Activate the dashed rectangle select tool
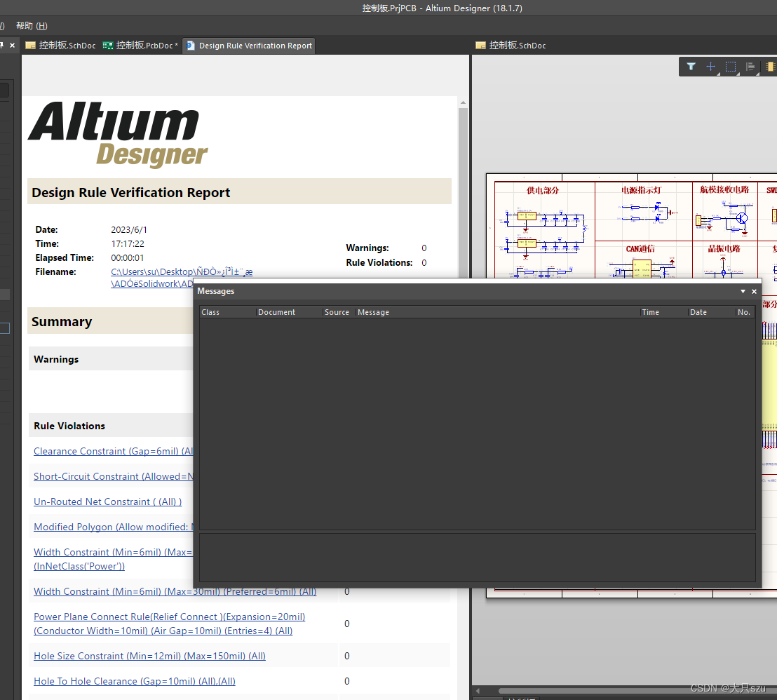The width and height of the screenshot is (777, 700). point(731,67)
